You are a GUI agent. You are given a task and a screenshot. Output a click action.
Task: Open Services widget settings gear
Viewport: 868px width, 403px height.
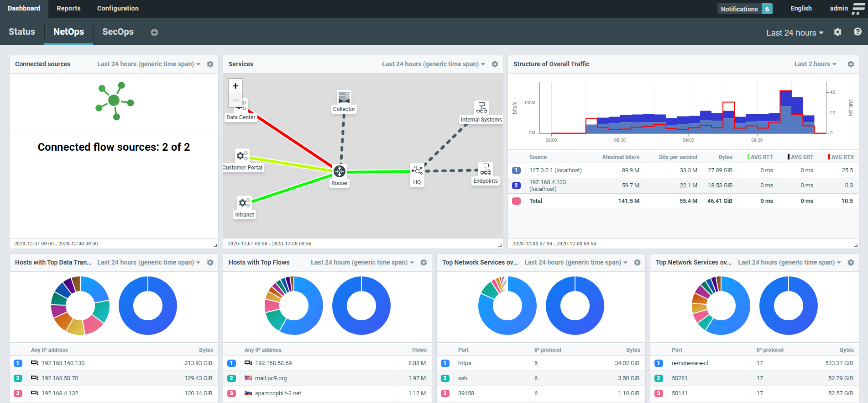pyautogui.click(x=495, y=64)
